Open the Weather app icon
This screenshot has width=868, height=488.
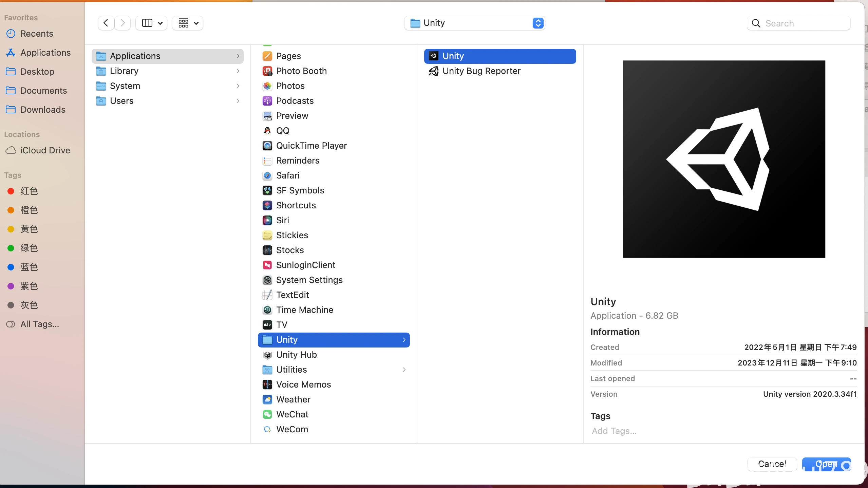(267, 399)
